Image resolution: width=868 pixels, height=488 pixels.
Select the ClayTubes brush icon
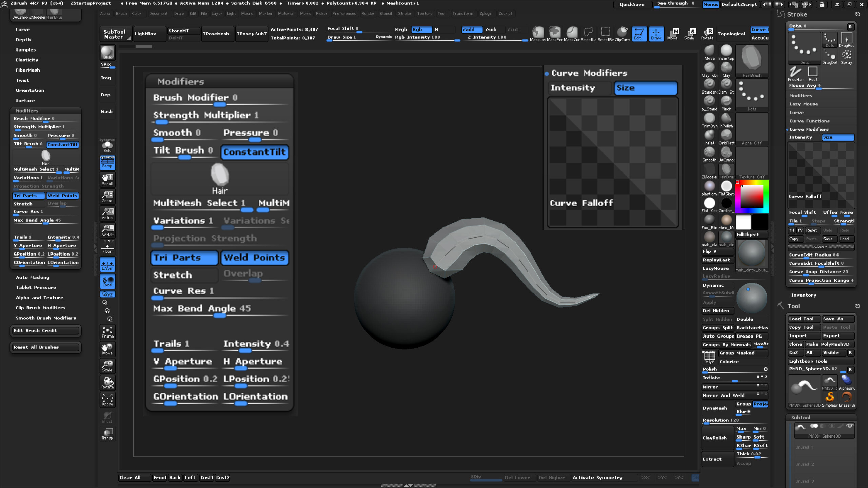click(x=709, y=69)
